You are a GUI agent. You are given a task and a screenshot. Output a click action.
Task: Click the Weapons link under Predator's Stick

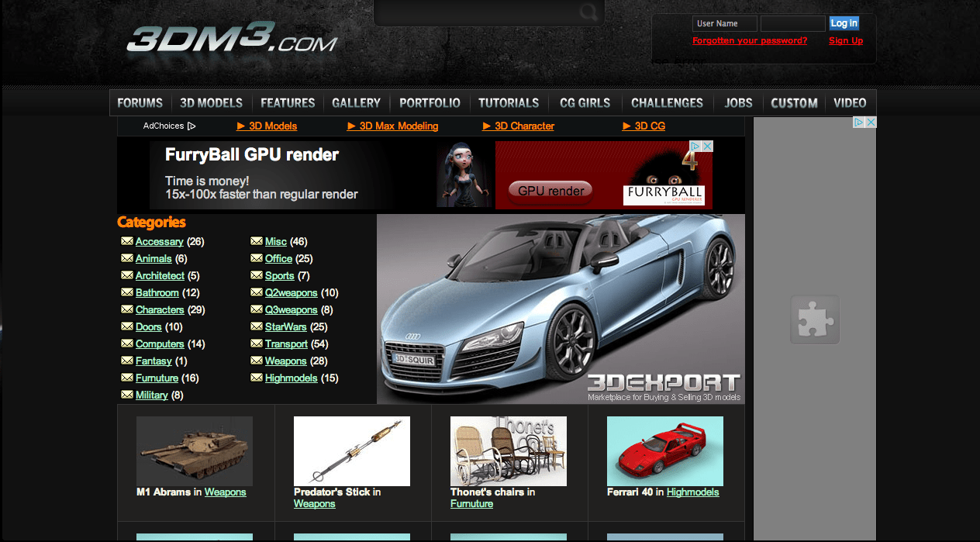(315, 503)
